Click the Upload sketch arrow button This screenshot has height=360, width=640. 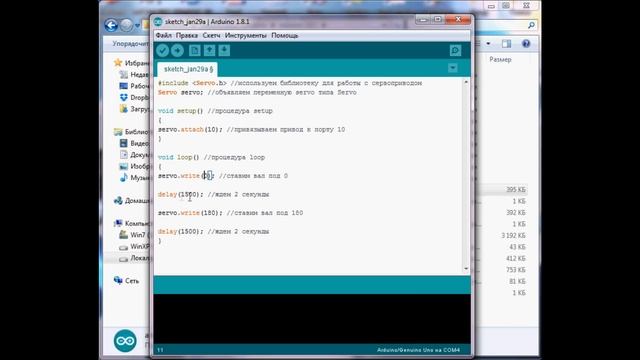coord(177,51)
